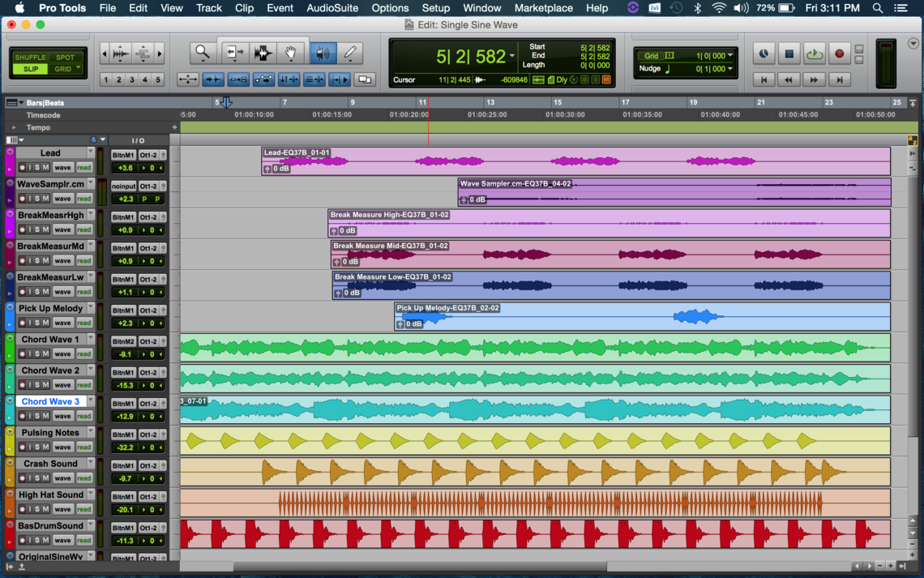This screenshot has height=578, width=924.
Task: Open the Grid value dropdown arrow
Action: point(730,55)
